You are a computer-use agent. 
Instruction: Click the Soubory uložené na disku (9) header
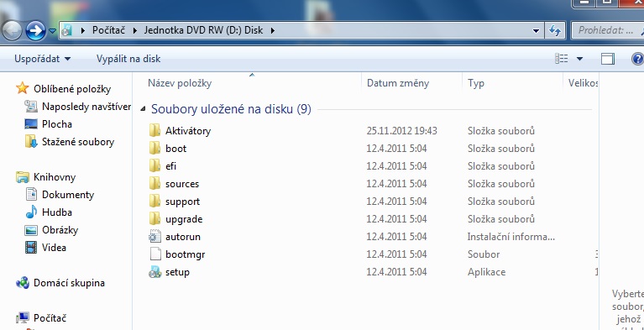231,109
